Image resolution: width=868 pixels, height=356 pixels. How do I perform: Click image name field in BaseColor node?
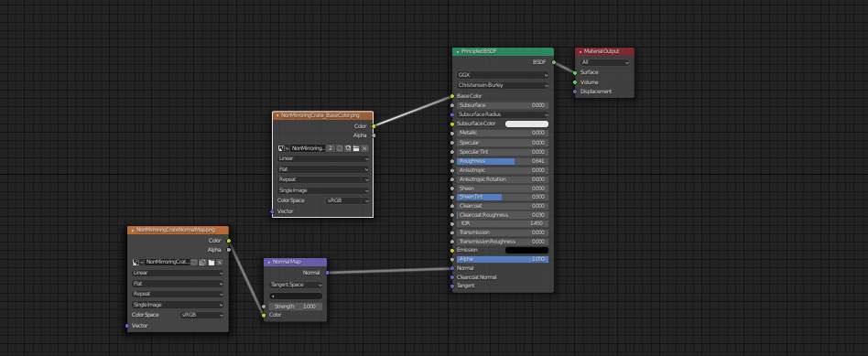308,148
